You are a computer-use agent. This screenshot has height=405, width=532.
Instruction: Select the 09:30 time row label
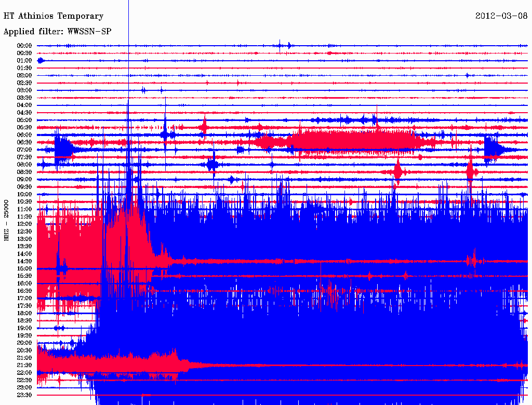pos(24,187)
